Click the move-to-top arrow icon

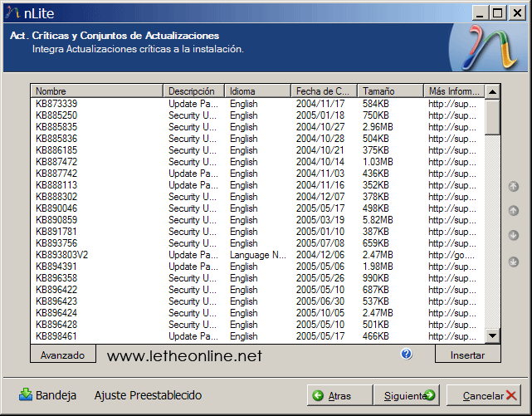[x=514, y=186]
